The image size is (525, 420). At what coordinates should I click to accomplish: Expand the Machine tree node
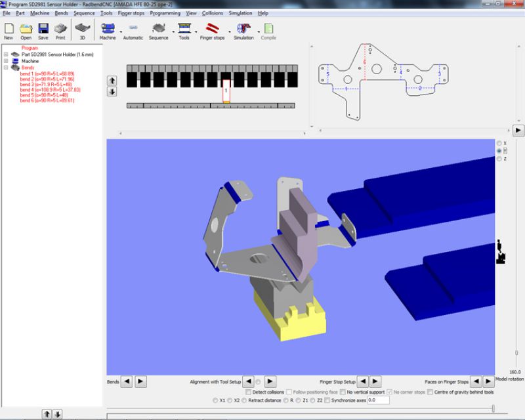tap(7, 61)
